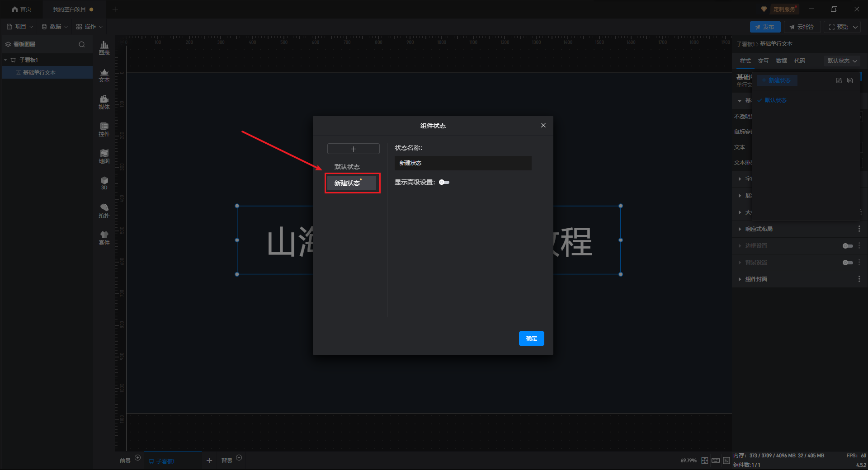Image resolution: width=868 pixels, height=470 pixels.
Task: Open the 文本 (text) component category
Action: pyautogui.click(x=104, y=75)
